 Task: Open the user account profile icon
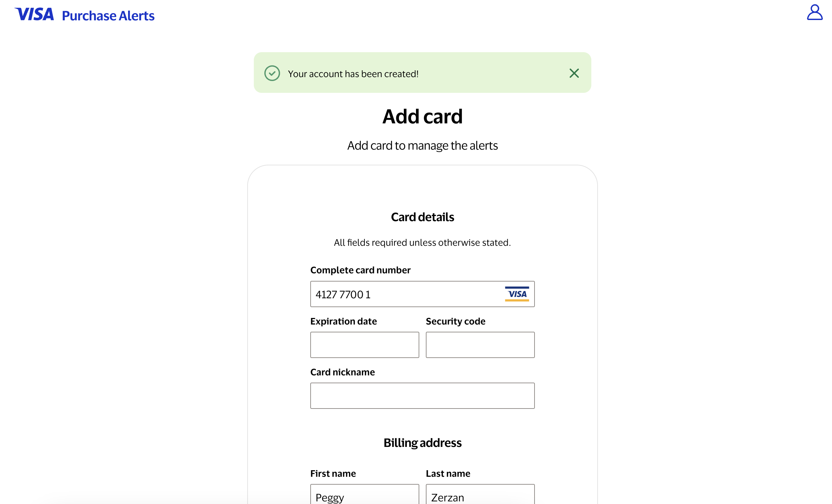click(814, 12)
